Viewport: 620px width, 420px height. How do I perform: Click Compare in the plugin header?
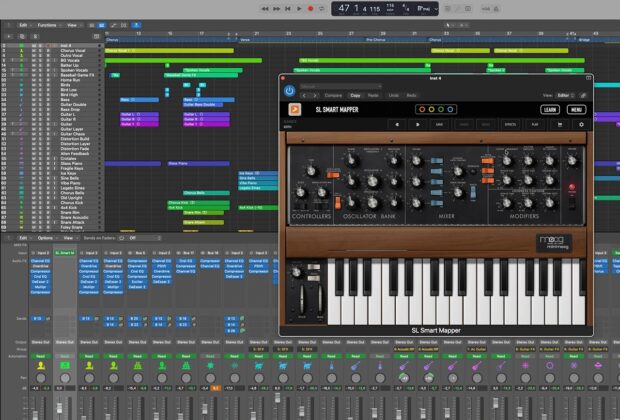[x=333, y=95]
